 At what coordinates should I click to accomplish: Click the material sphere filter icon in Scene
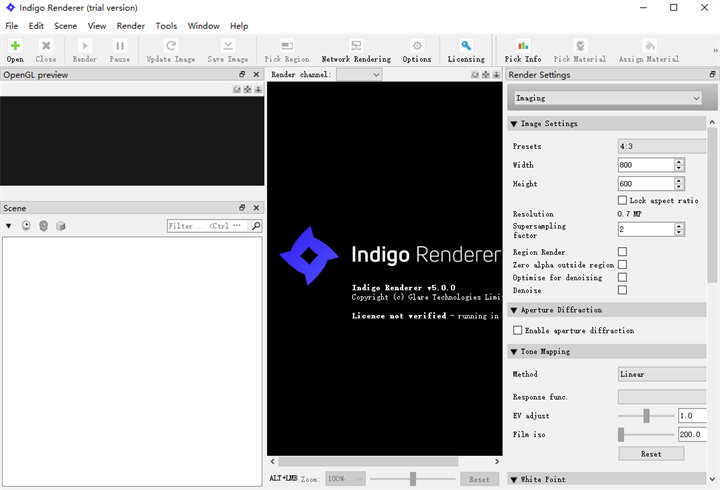click(44, 225)
